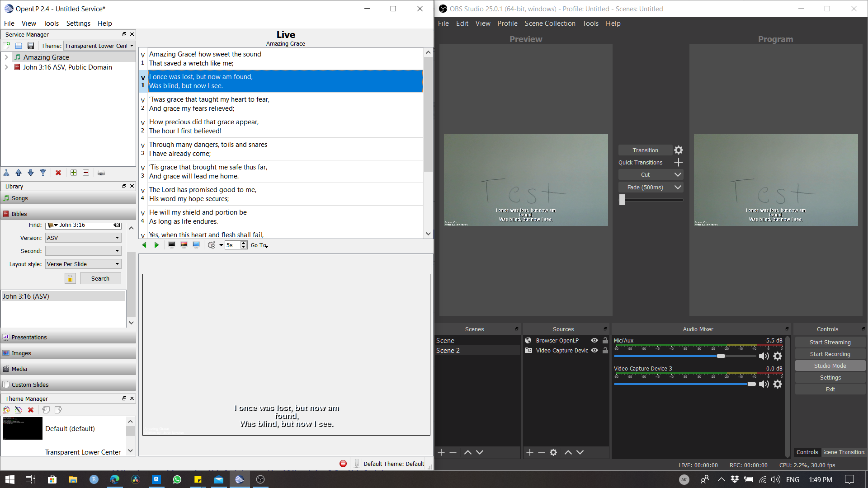Select ASV version dropdown in Bibles panel
The width and height of the screenshot is (868, 488).
(x=83, y=237)
